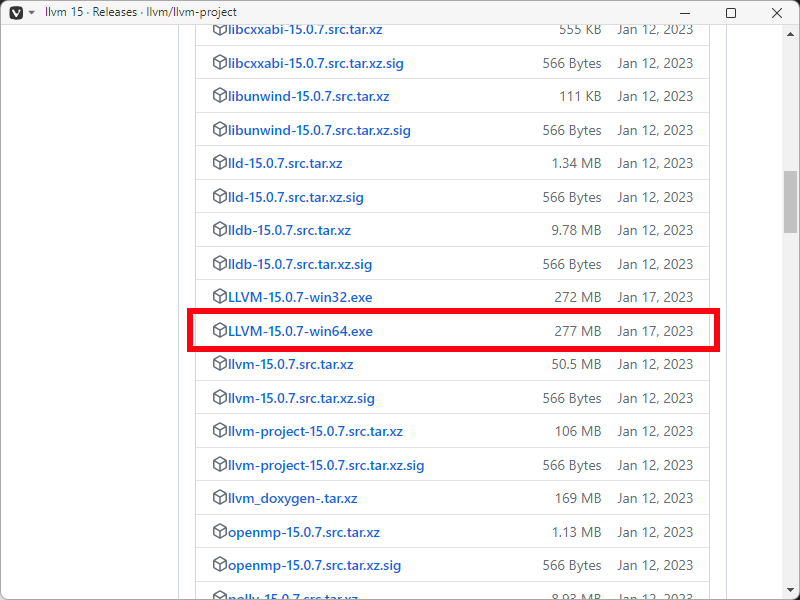The height and width of the screenshot is (600, 800).
Task: Download llvm-project-15.0.7.src.tar.xz.sig
Action: [326, 465]
